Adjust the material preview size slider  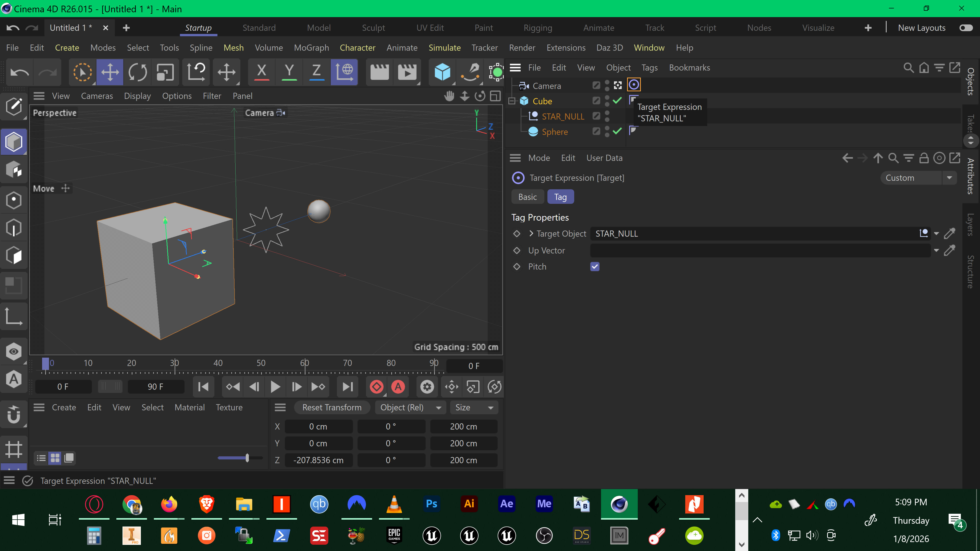(x=247, y=458)
